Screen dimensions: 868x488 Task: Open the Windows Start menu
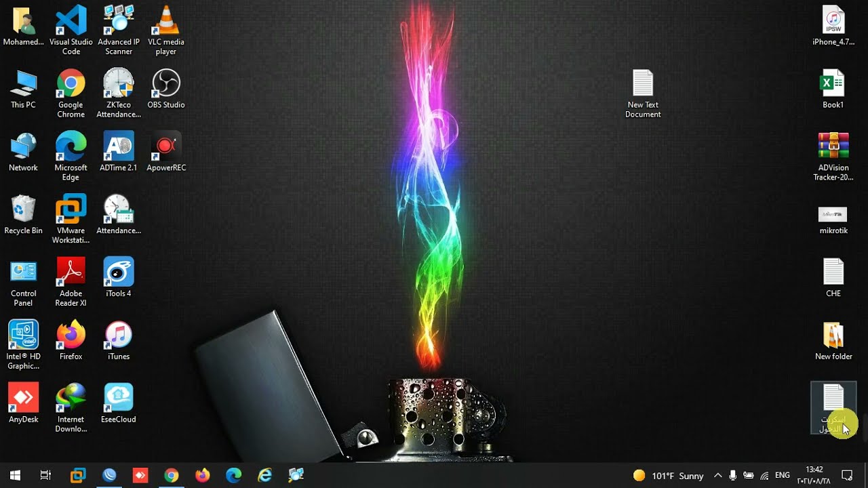(15, 475)
